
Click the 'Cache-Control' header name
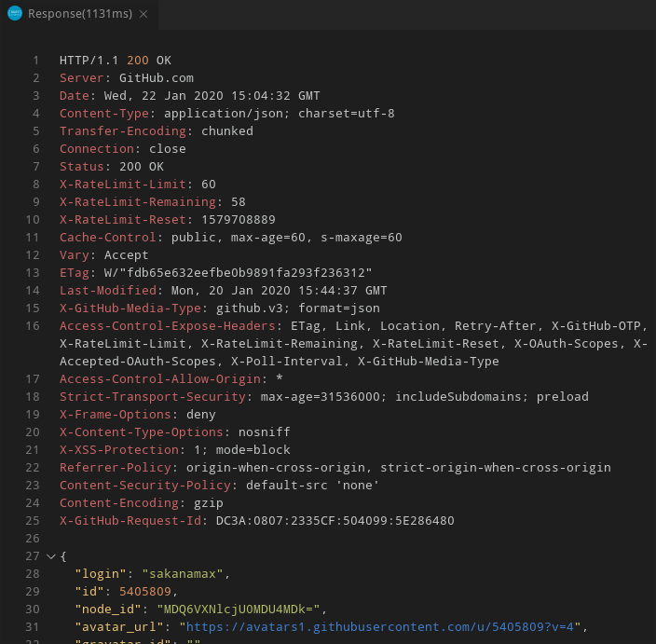[x=108, y=238]
